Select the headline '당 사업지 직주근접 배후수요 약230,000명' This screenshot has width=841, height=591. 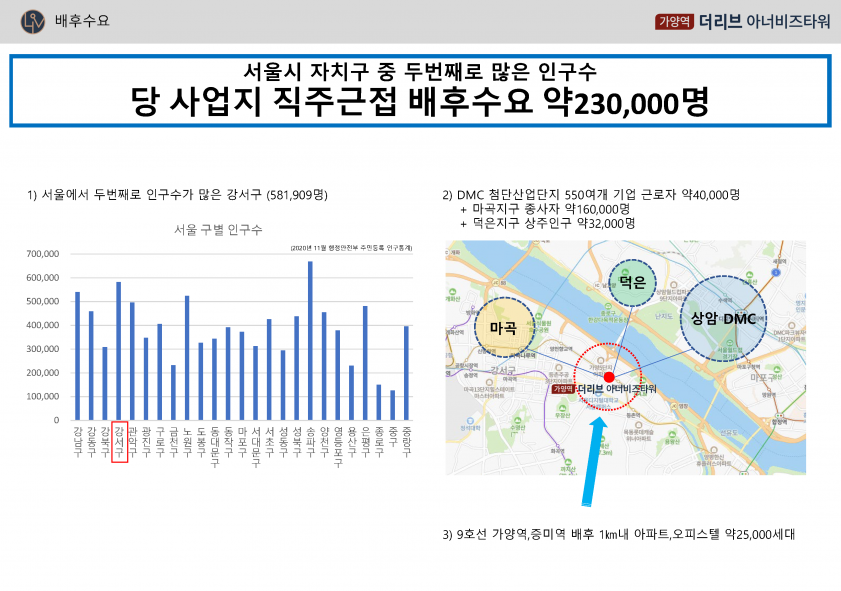point(420,102)
